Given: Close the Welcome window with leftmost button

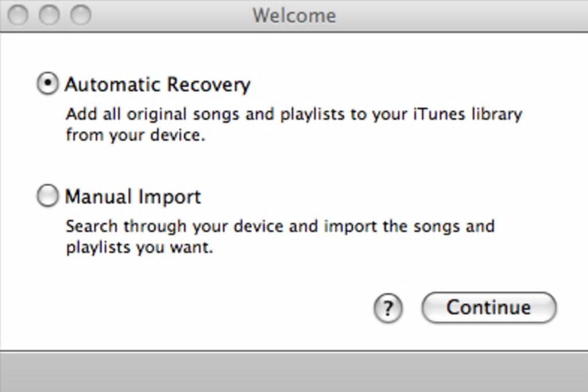Looking at the screenshot, I should (18, 16).
